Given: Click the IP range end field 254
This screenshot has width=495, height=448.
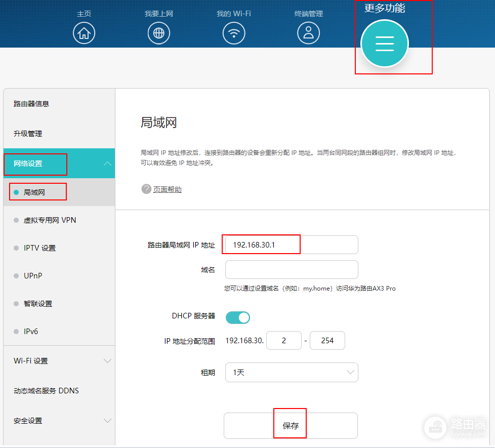Looking at the screenshot, I should (327, 340).
